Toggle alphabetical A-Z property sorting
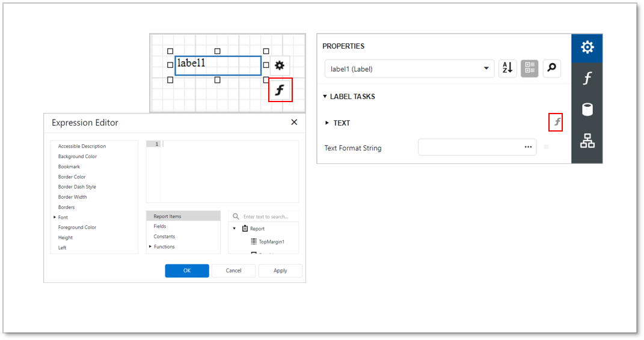This screenshot has width=644, height=340. click(x=508, y=68)
